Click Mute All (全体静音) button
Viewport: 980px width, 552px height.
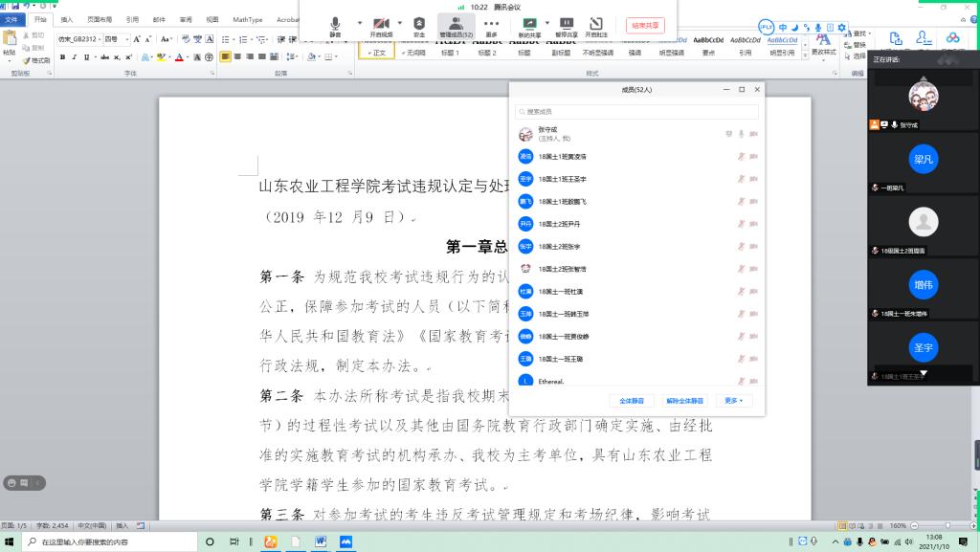click(632, 401)
